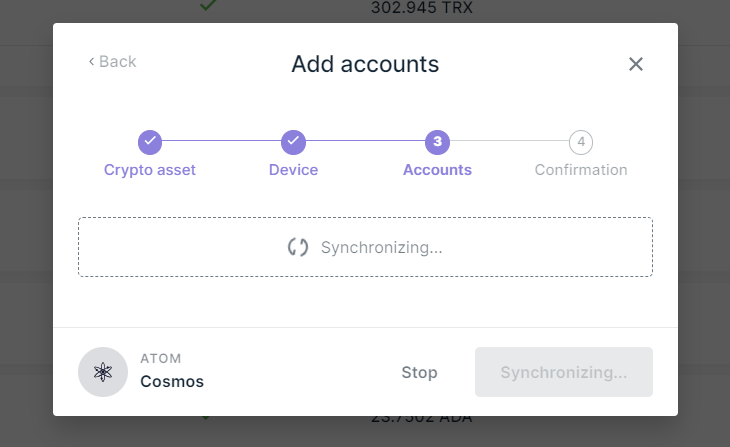The height and width of the screenshot is (447, 730).
Task: Click the Crypto asset step checkmark circle
Action: point(150,142)
